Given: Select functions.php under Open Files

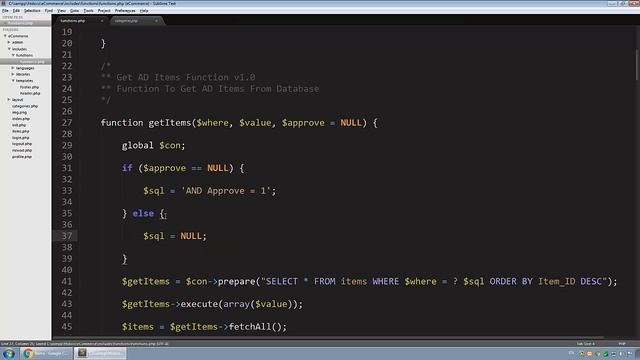Looking at the screenshot, I should pos(20,23).
